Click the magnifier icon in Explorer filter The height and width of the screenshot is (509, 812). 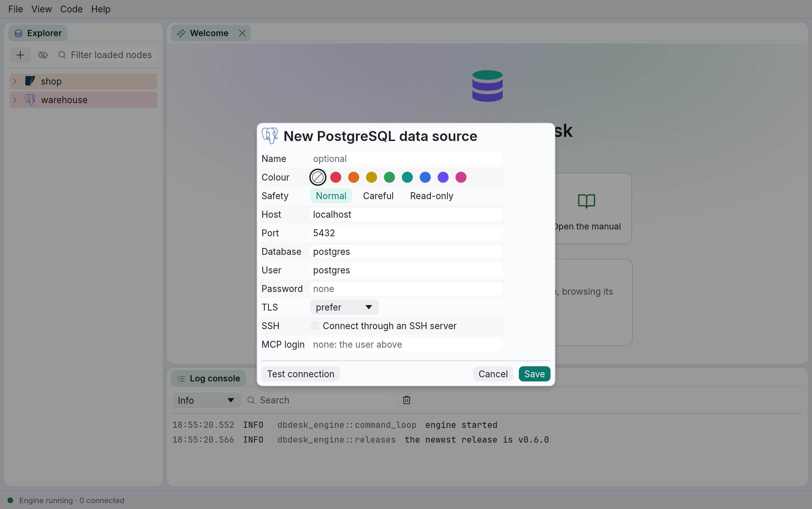click(x=62, y=55)
